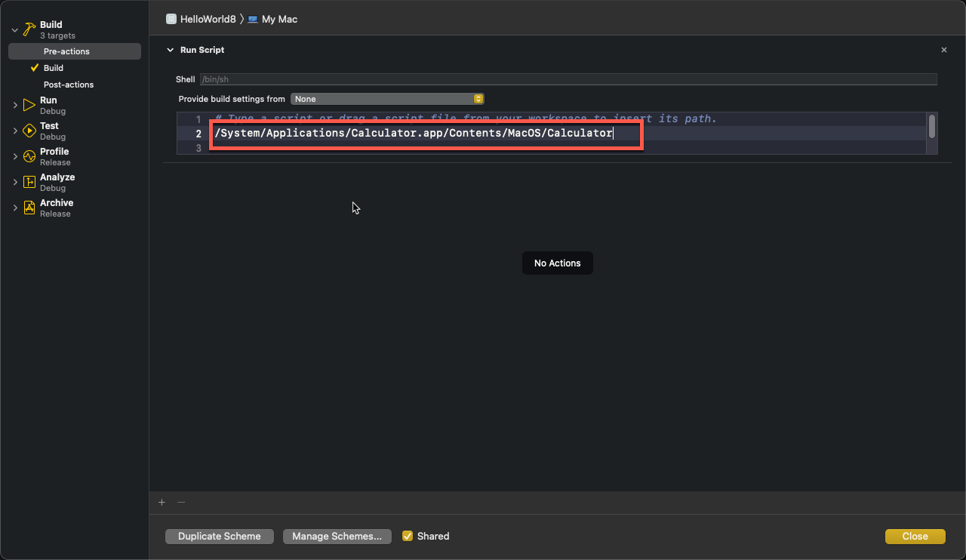The width and height of the screenshot is (966, 560).
Task: Expand the Test section chevron
Action: pyautogui.click(x=15, y=131)
